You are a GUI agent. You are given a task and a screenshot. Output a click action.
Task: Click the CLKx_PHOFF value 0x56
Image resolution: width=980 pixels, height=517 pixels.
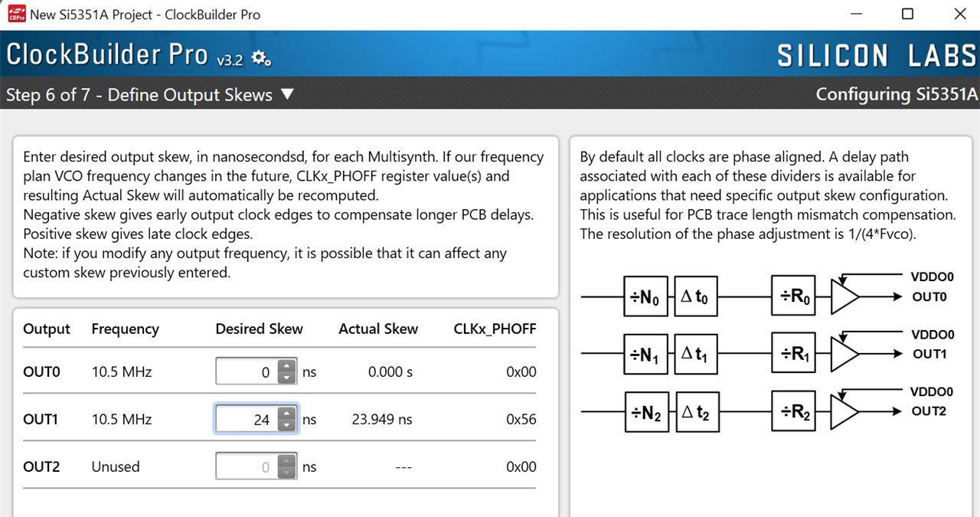pyautogui.click(x=521, y=419)
